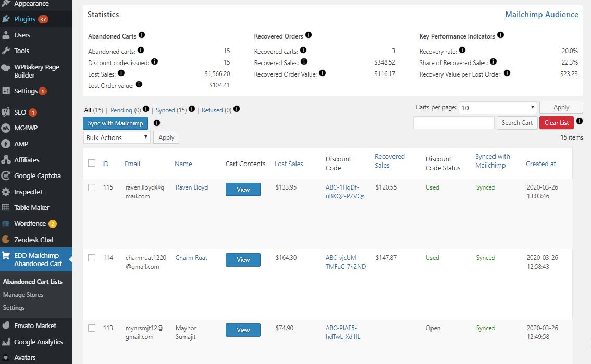Viewport: 591px width, 364px height.
Task: View cart contents for Maynor Sumajit
Action: click(x=243, y=330)
